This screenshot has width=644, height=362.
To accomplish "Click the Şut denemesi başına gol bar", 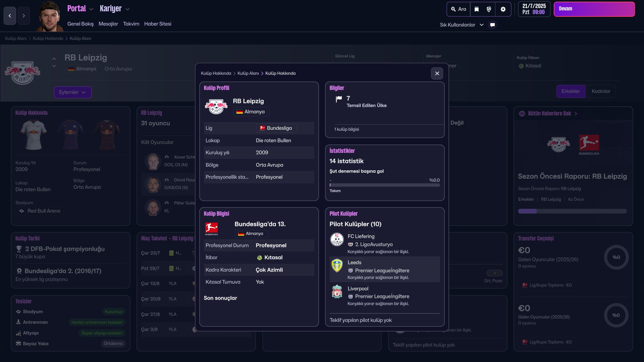I will 384,185.
